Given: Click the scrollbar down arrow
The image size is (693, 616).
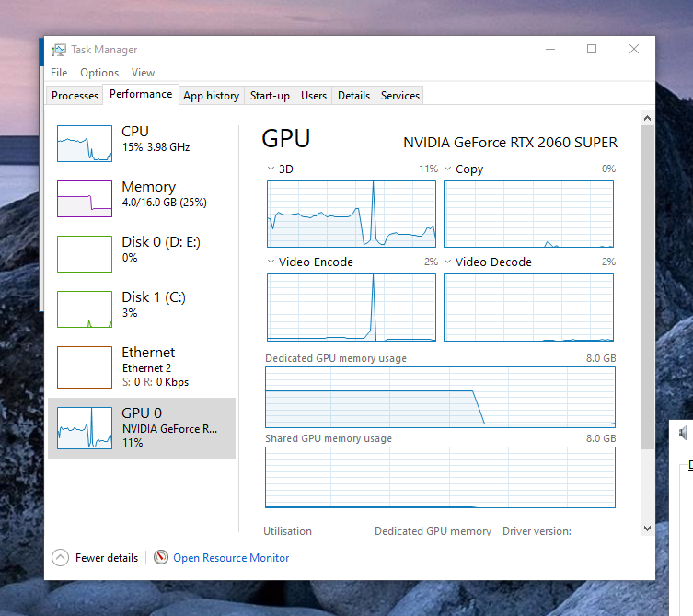Looking at the screenshot, I should click(648, 528).
